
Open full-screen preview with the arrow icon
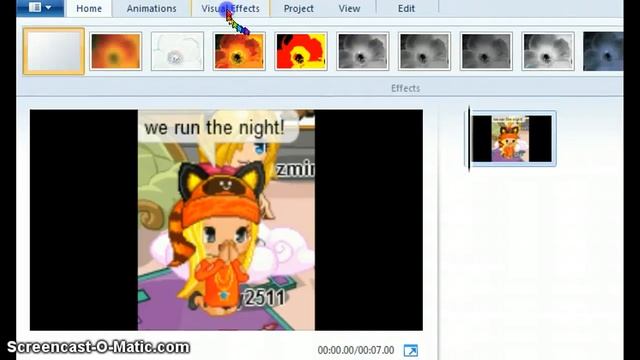[411, 350]
